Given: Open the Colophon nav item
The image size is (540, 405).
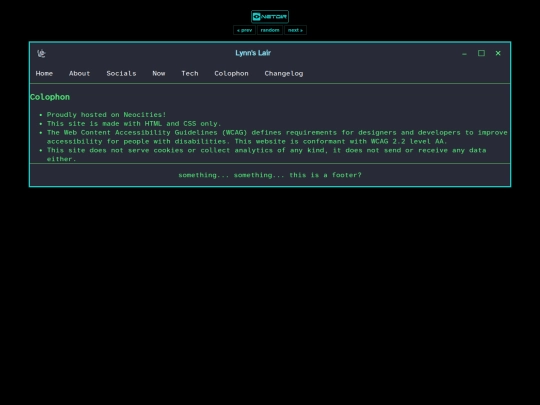Looking at the screenshot, I should (x=231, y=73).
